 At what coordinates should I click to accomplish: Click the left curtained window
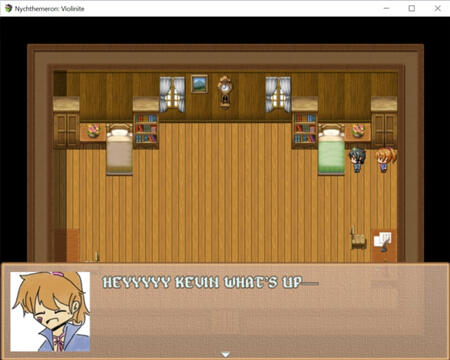pos(172,94)
